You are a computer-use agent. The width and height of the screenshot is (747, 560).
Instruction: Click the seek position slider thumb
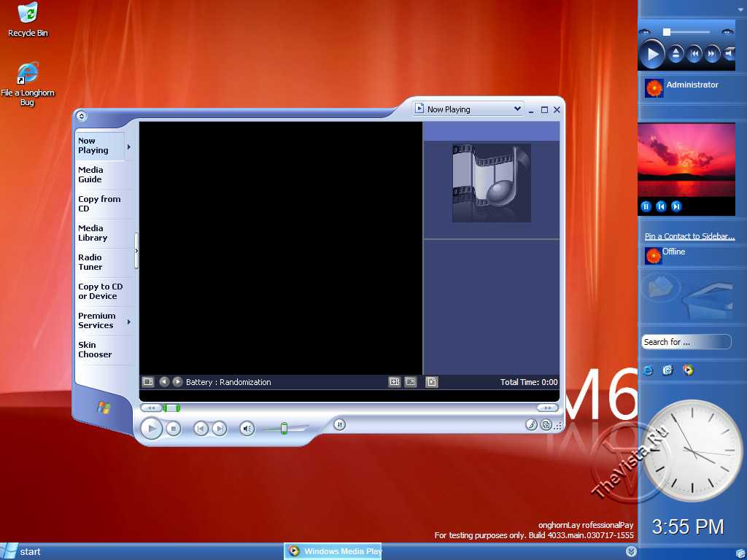(171, 408)
